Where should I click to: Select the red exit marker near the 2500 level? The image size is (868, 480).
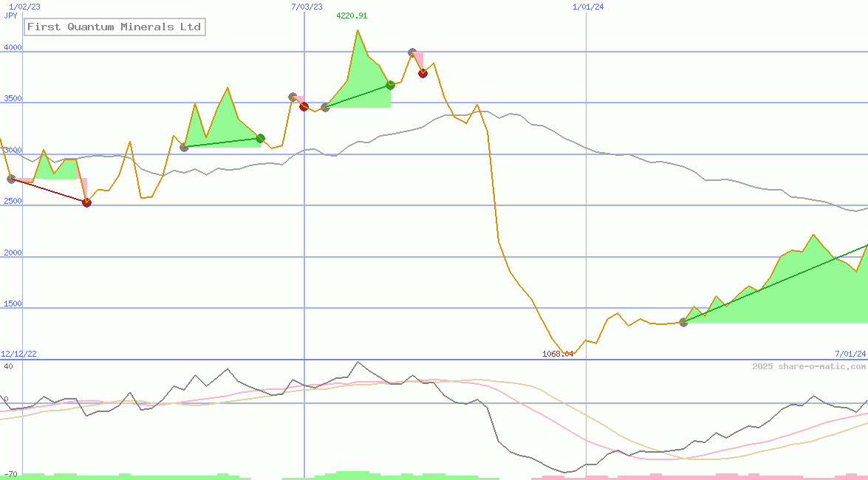click(x=86, y=202)
